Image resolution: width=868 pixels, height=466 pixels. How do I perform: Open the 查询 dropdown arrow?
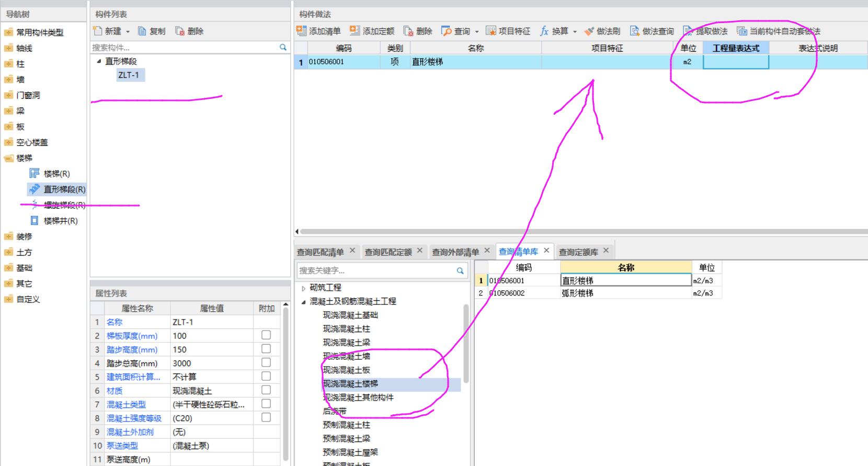coord(477,32)
